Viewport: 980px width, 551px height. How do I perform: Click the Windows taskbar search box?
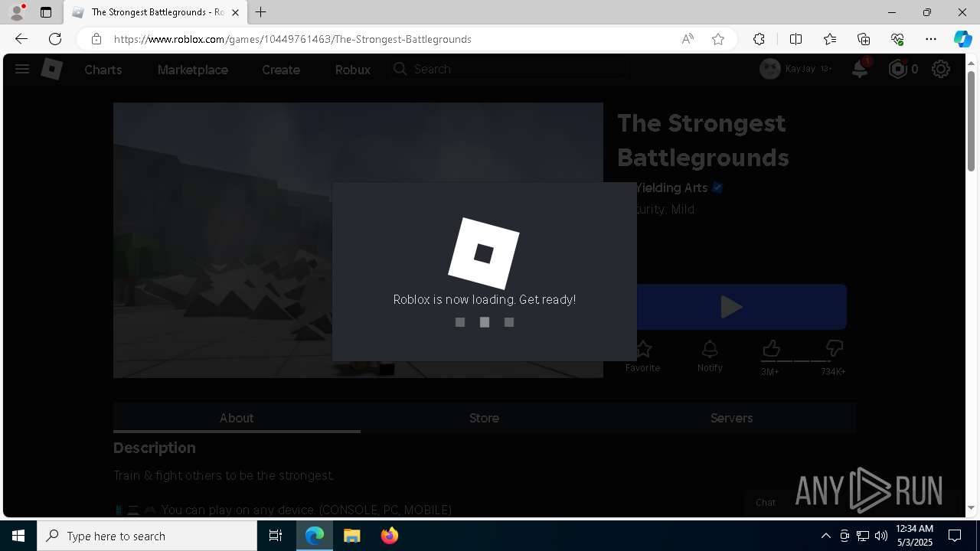[x=147, y=536]
